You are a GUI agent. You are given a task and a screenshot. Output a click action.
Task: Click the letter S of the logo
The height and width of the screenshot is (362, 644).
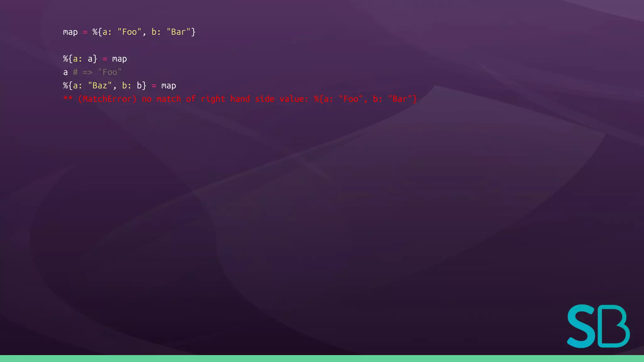(581, 326)
